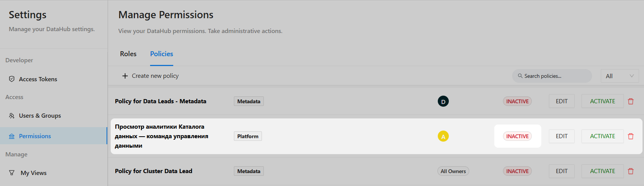
Task: Click the 'All Owners' tag
Action: pyautogui.click(x=453, y=171)
